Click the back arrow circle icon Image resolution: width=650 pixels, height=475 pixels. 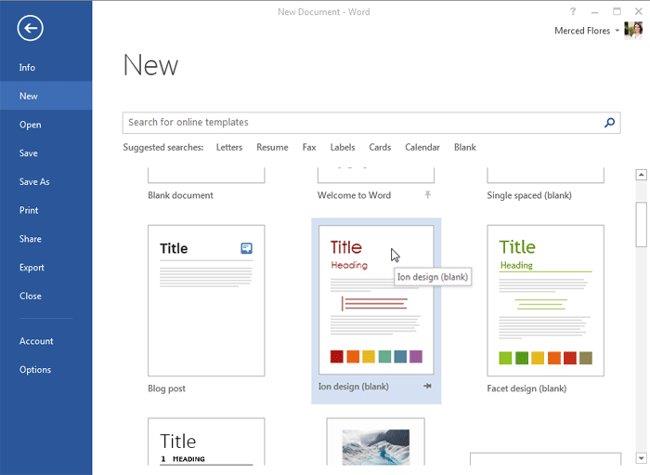tap(30, 28)
